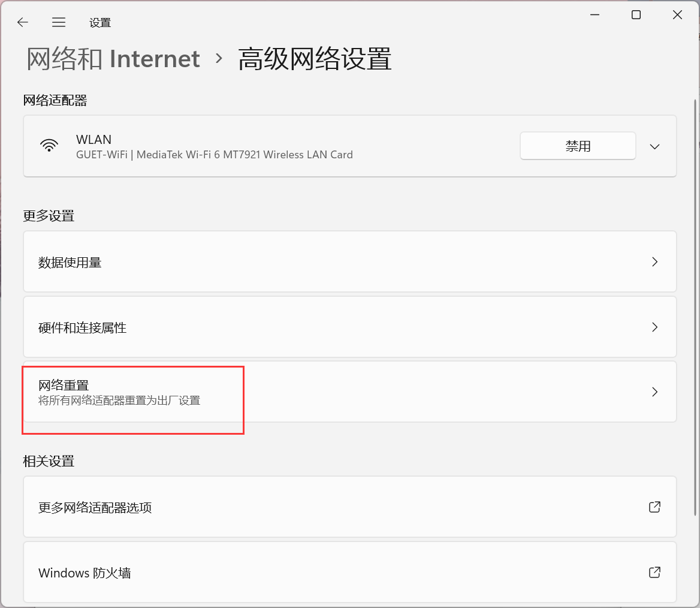The width and height of the screenshot is (700, 608).
Task: Open the hamburger navigation menu
Action: (59, 22)
